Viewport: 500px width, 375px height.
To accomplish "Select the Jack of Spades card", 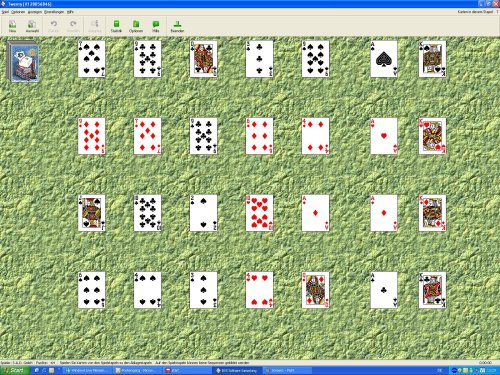I will (92, 213).
